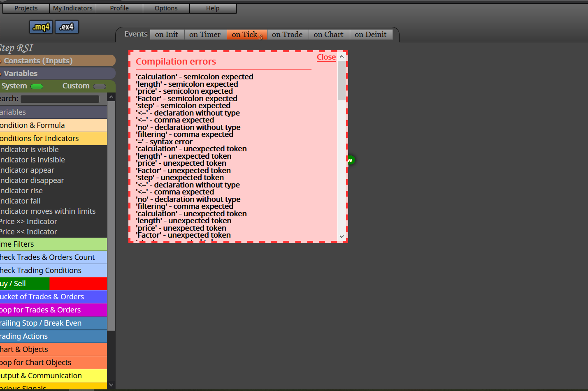Toggle the System blocks switch
This screenshot has width=588, height=391.
[x=37, y=86]
